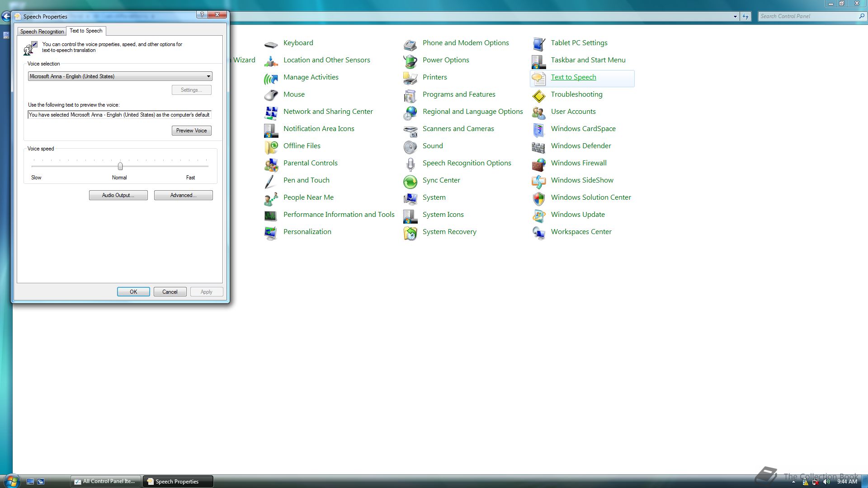Click the address bar refresh button
This screenshot has width=868, height=488.
click(745, 17)
